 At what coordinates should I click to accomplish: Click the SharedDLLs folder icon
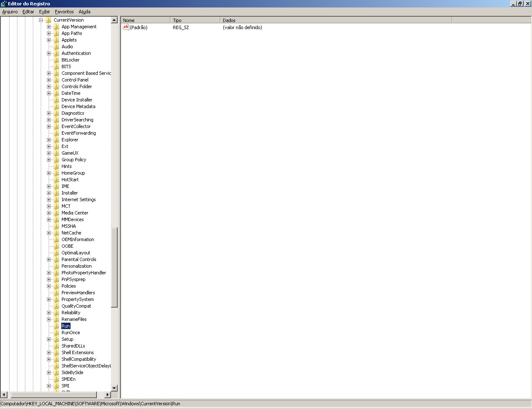[x=57, y=346]
